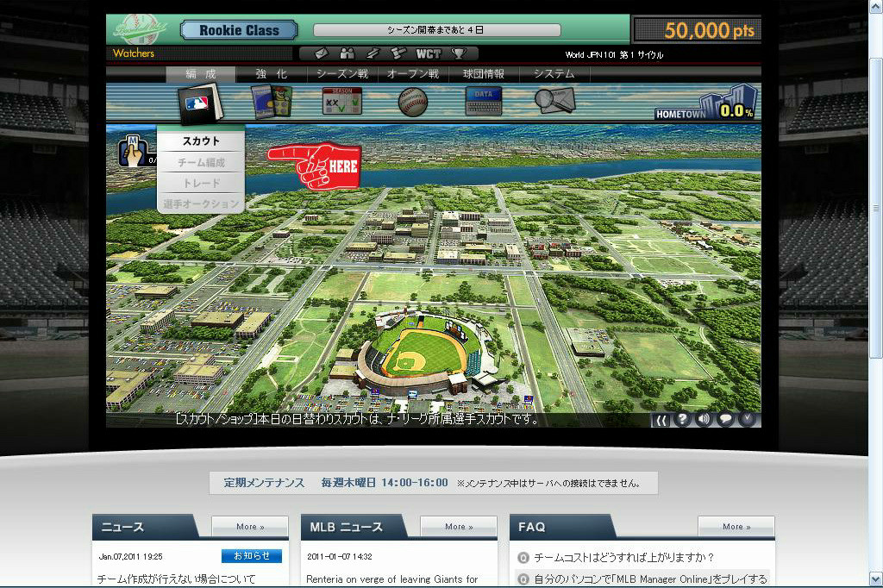Expand the down chevron in bottom toolbar
The width and height of the screenshot is (883, 588).
[748, 419]
